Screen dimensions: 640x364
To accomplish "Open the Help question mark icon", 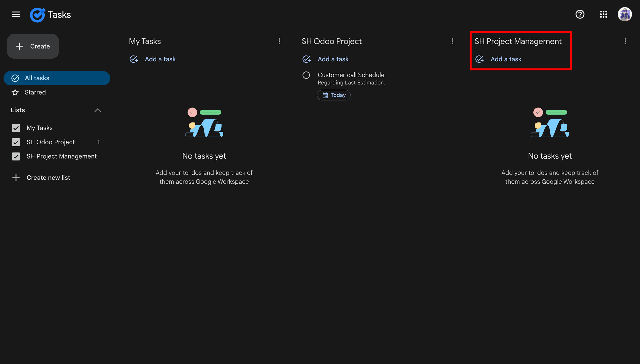I will click(580, 14).
